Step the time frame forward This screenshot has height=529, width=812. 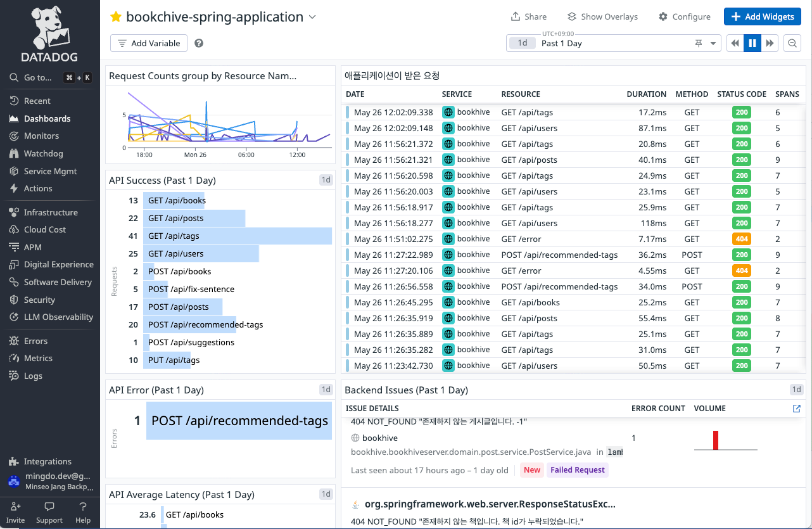click(x=770, y=43)
